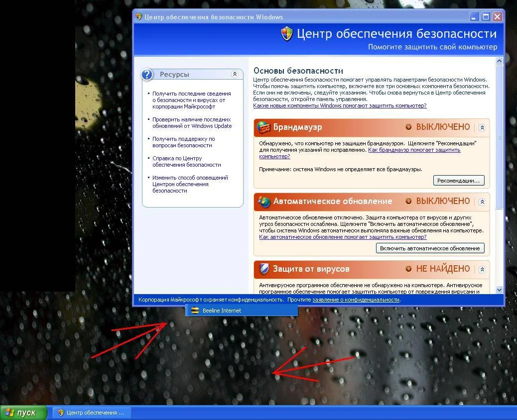This screenshot has width=517, height=420.
Task: Click red status dot beside НЕ НАЙДЕНО
Action: coord(408,269)
